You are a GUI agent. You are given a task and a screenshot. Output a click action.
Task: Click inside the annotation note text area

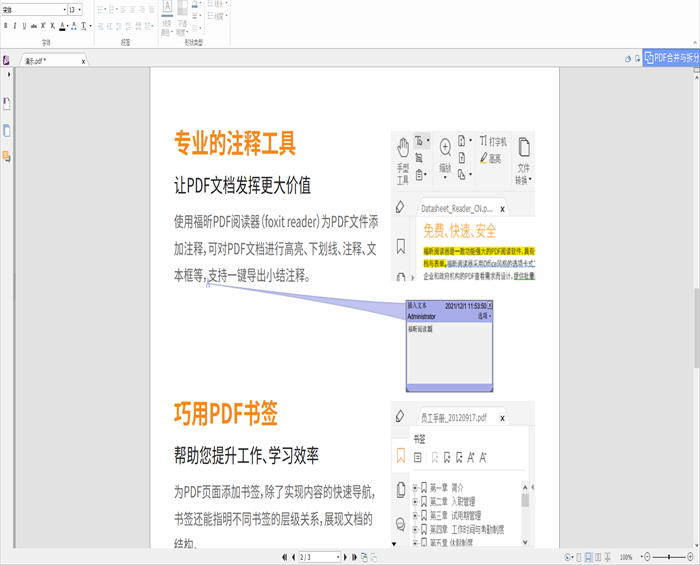(449, 353)
